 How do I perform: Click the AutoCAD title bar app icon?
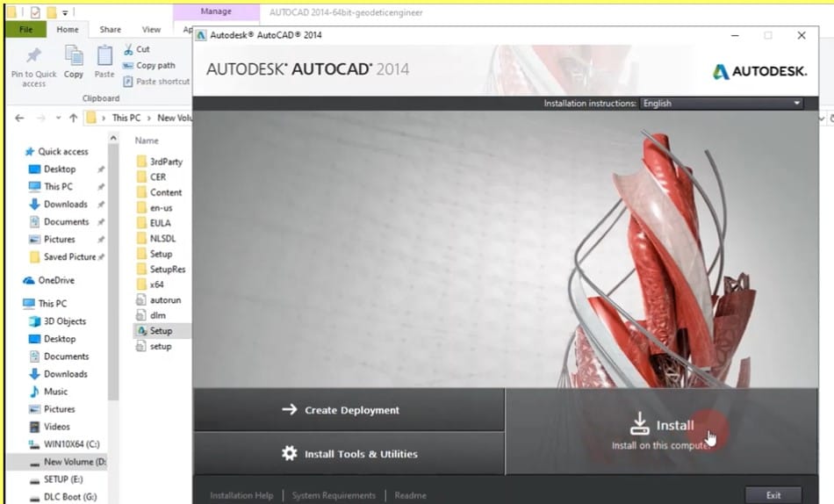[x=201, y=35]
